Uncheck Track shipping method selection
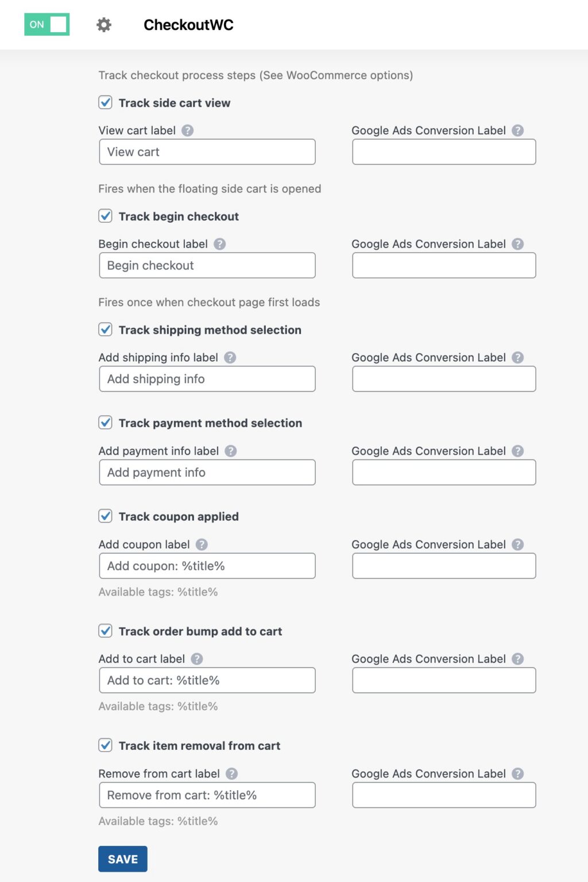This screenshot has height=882, width=588. pyautogui.click(x=105, y=330)
